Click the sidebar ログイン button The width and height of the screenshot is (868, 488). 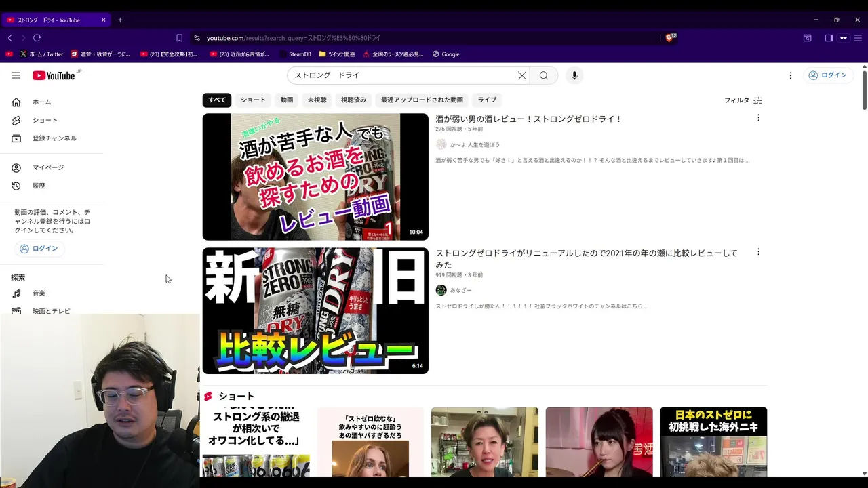[39, 249]
